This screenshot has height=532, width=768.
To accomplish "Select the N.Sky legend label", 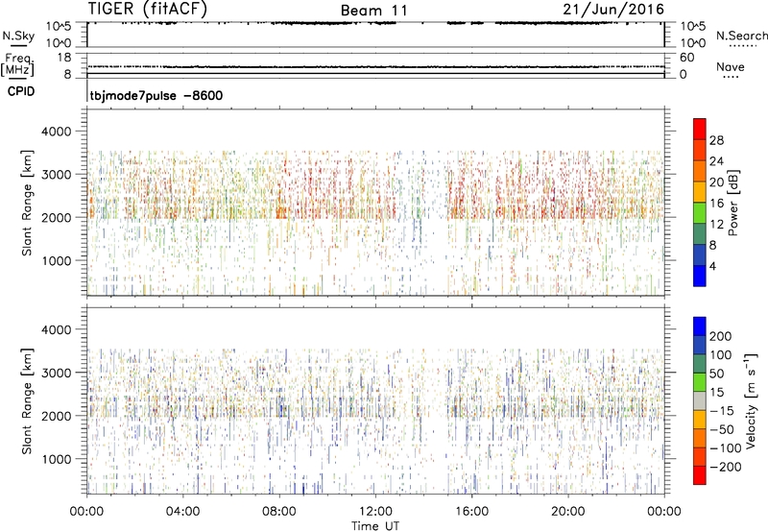I will coord(18,36).
